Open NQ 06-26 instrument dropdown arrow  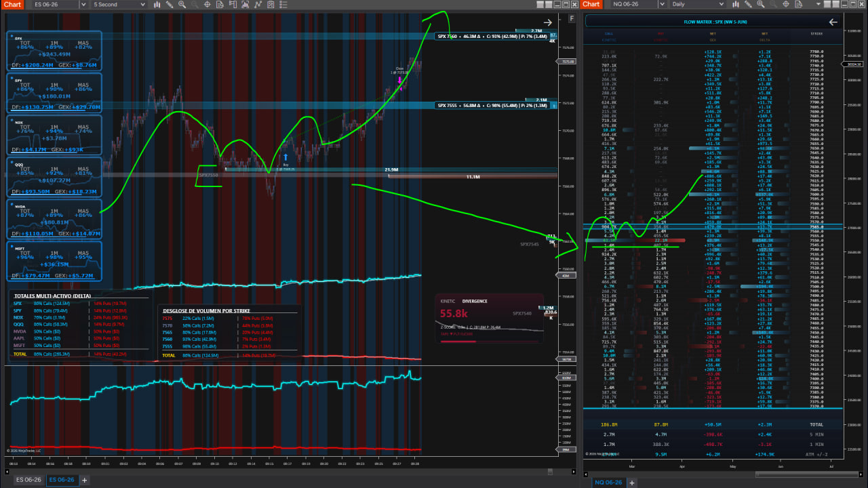[x=662, y=5]
